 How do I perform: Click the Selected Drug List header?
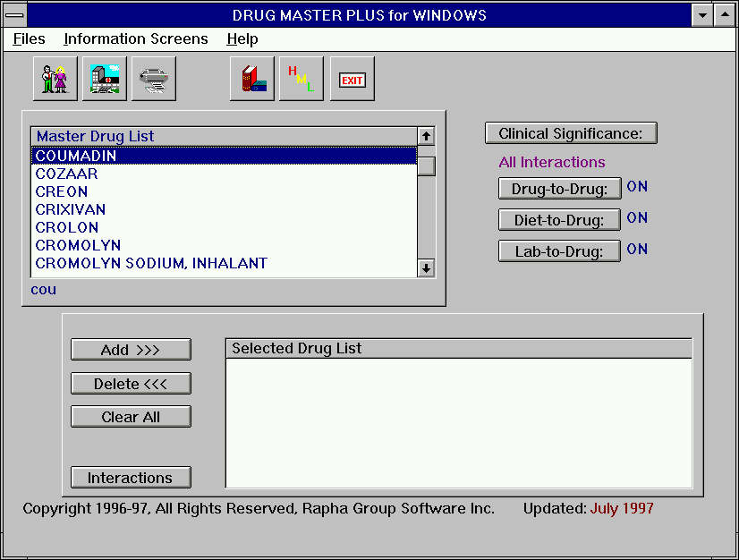tap(459, 348)
